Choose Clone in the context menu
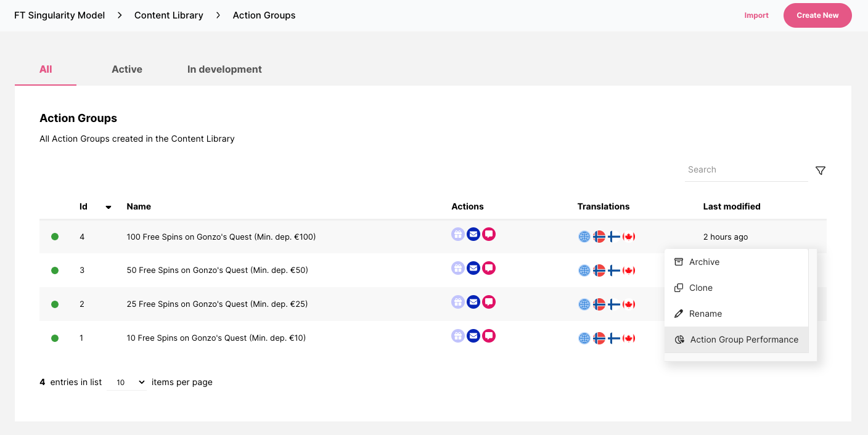The height and width of the screenshot is (435, 868). (700, 288)
